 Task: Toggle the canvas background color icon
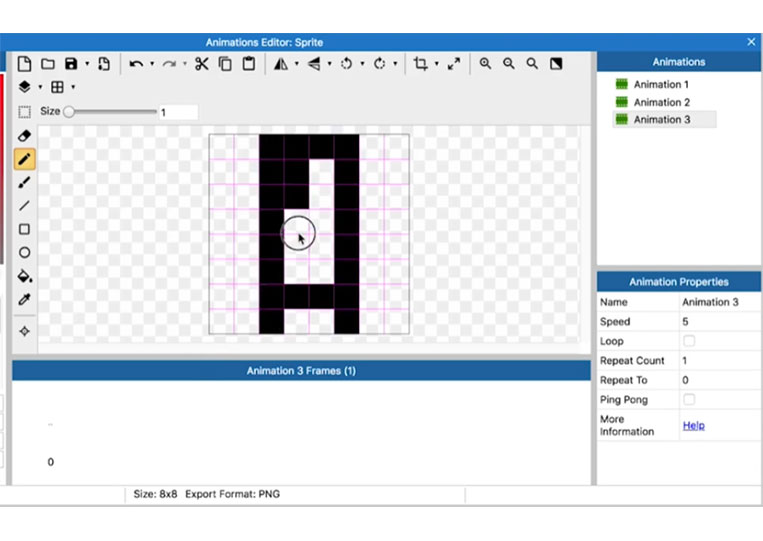coord(556,64)
